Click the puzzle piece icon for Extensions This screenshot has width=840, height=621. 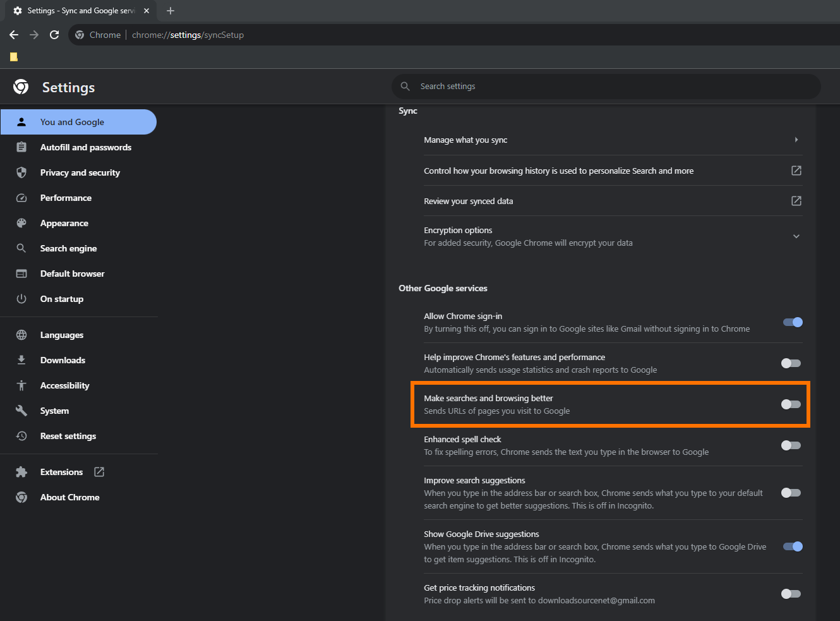pos(21,472)
